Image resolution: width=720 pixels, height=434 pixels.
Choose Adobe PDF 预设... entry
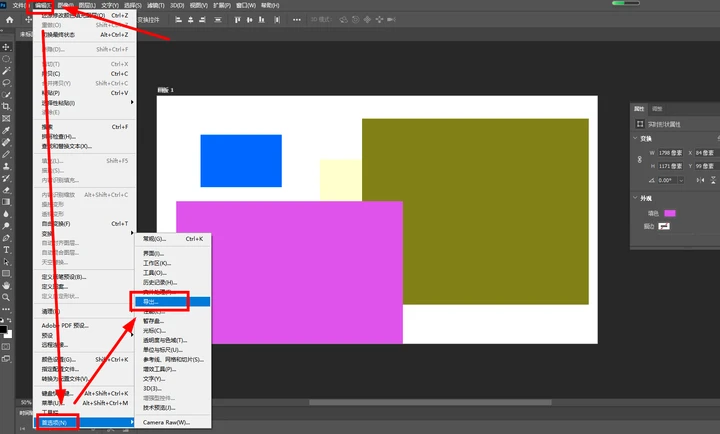[x=85, y=326]
